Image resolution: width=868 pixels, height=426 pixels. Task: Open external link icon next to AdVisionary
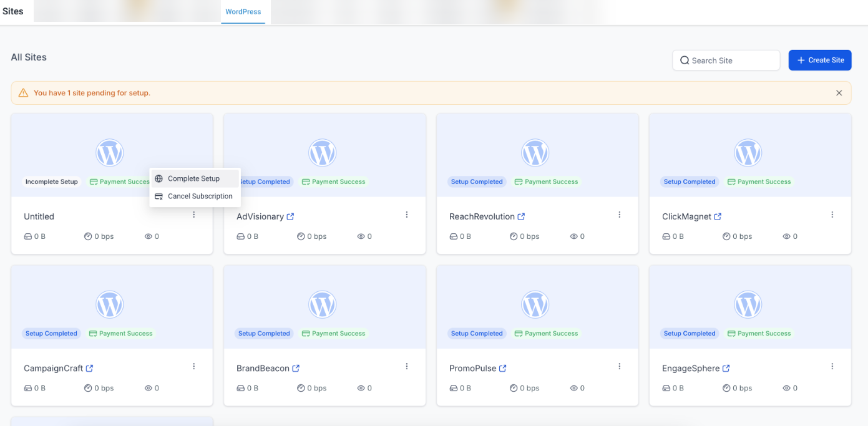tap(290, 216)
